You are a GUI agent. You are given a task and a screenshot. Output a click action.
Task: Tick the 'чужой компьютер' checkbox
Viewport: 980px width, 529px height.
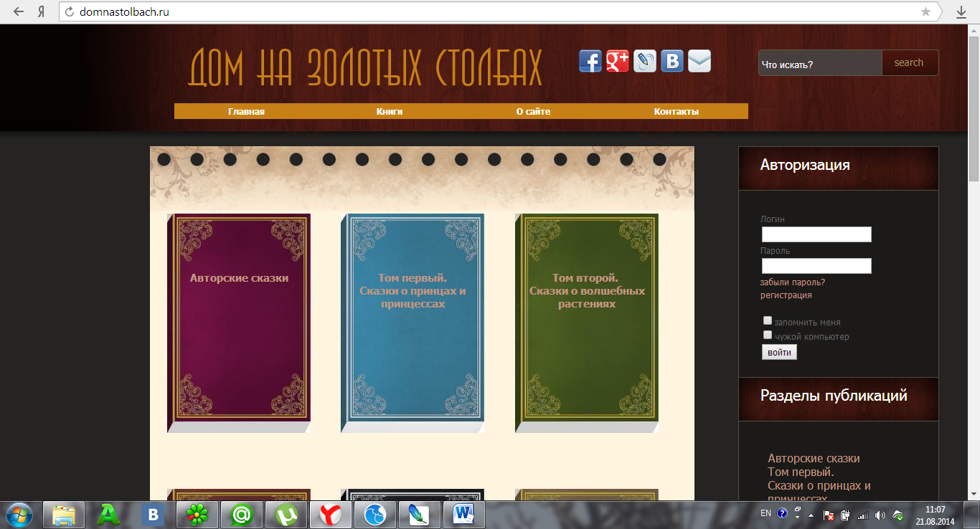(767, 335)
